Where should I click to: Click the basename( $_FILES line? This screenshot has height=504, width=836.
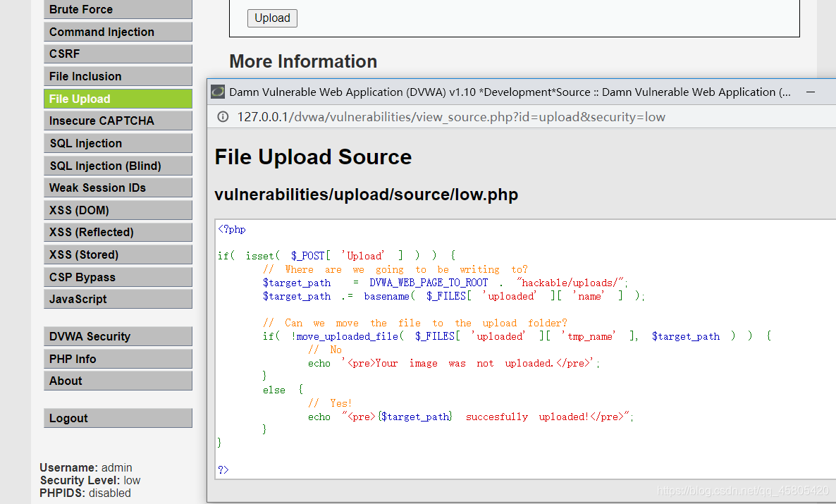pos(454,296)
